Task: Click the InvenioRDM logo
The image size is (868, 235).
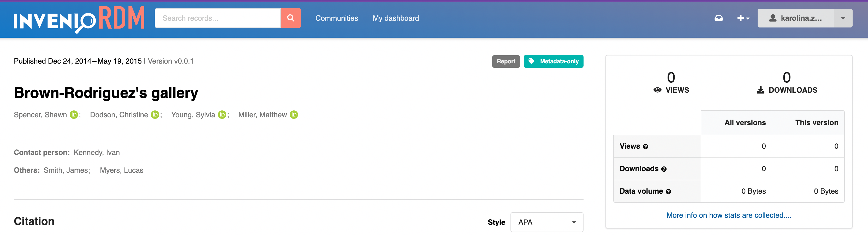Action: coord(79,19)
